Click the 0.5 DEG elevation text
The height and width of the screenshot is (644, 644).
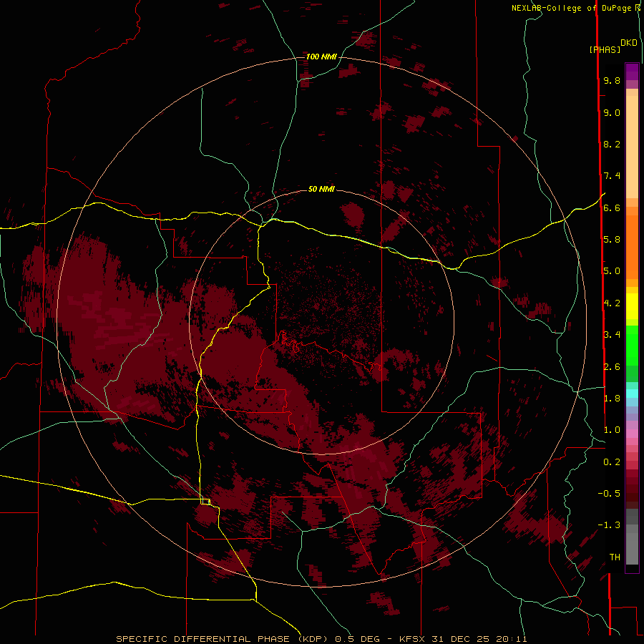tap(358, 639)
